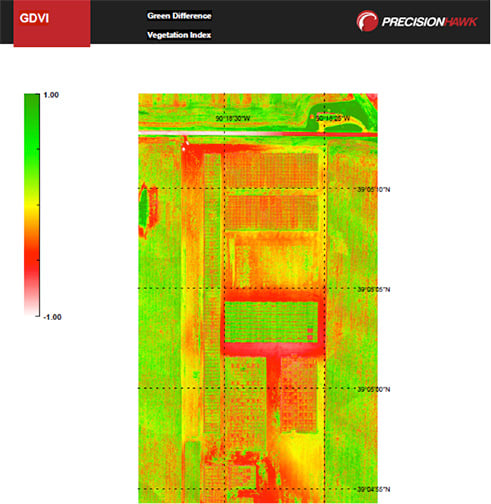491x504 pixels.
Task: Click the 39°05'05"N latitude label
Action: click(374, 289)
